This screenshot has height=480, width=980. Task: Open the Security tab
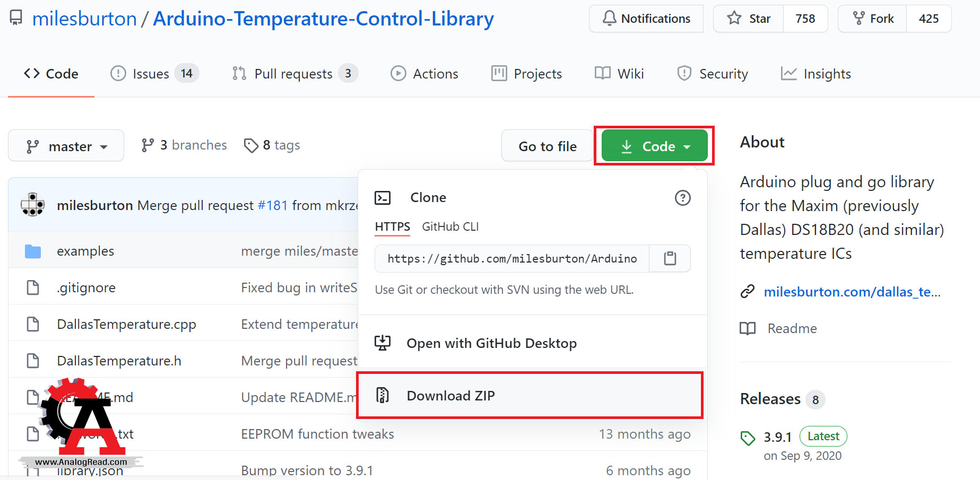coord(713,74)
